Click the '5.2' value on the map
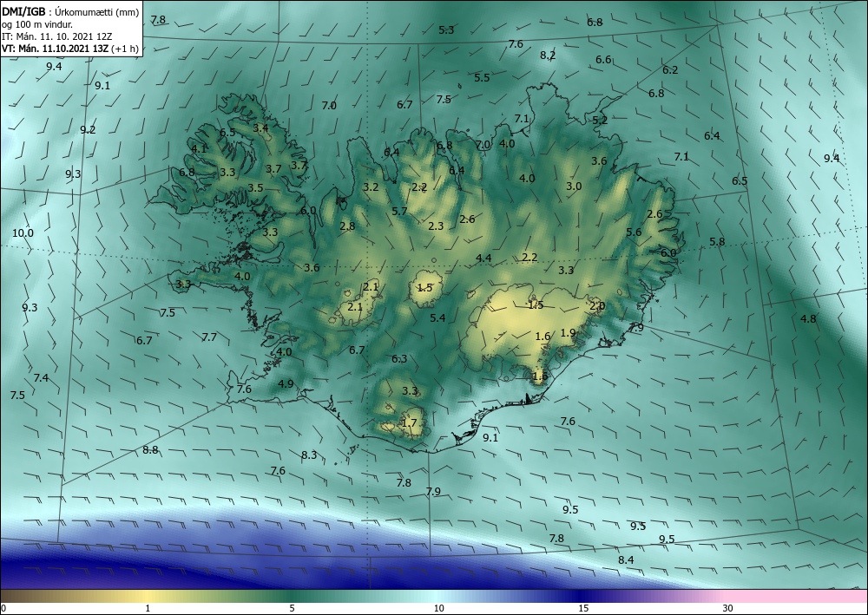Viewport: 868px width, 615px height. (x=600, y=120)
